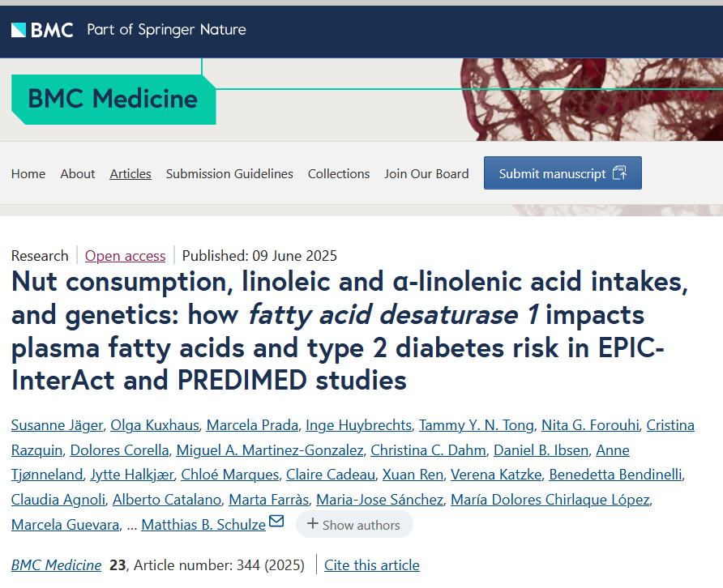The image size is (723, 588).
Task: Open the Collections section
Action: tap(339, 173)
